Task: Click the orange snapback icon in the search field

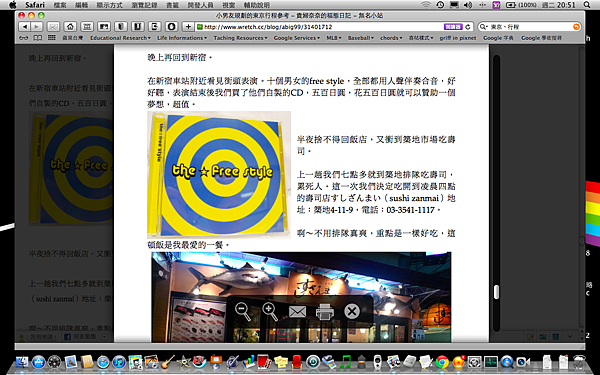Action: point(576,27)
